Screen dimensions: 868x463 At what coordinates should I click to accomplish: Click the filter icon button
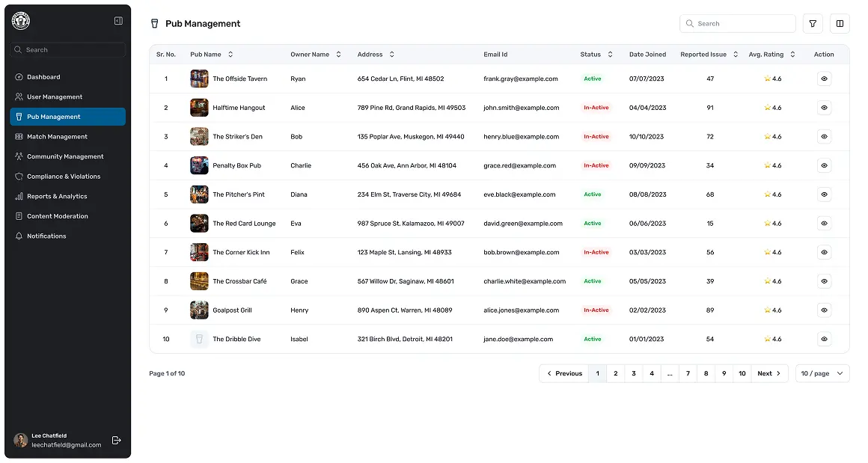pyautogui.click(x=813, y=24)
